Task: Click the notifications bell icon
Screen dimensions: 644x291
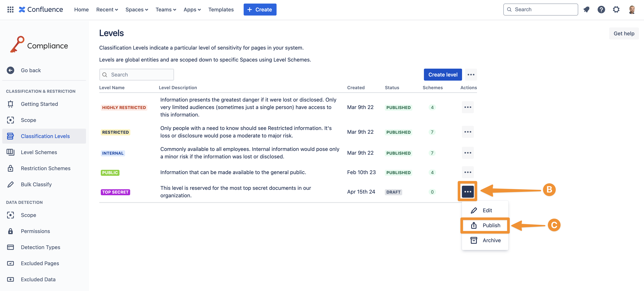Action: [x=586, y=10]
